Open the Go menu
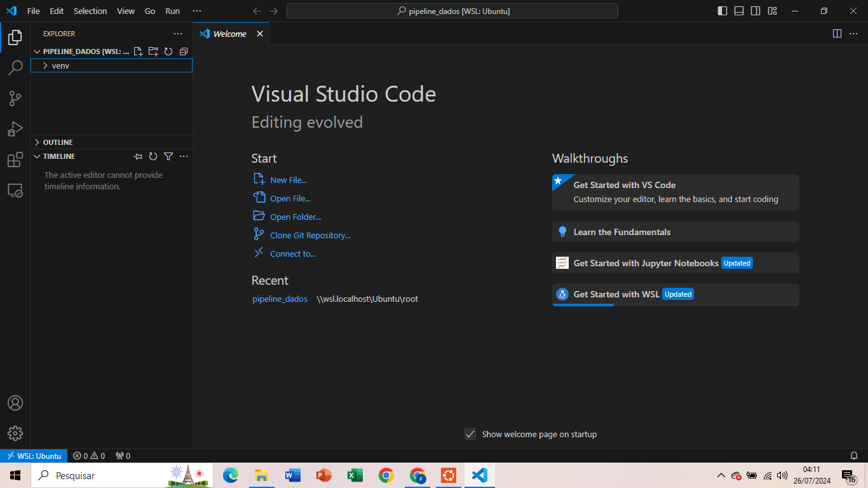Screen dimensions: 868x488 point(150,11)
